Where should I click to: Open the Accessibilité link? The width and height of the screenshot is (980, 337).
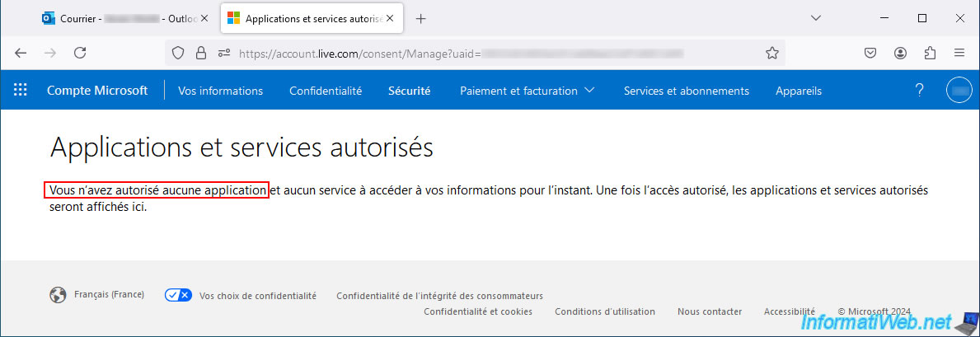pos(790,311)
